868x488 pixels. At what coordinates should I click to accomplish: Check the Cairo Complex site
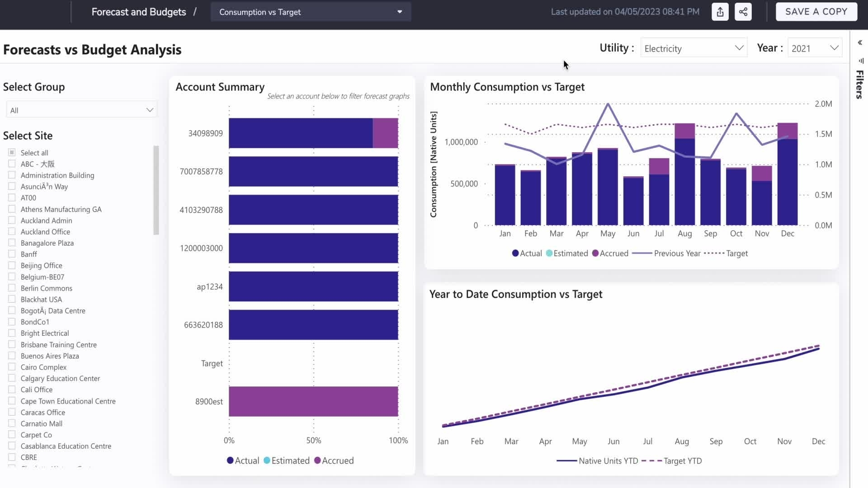11,367
